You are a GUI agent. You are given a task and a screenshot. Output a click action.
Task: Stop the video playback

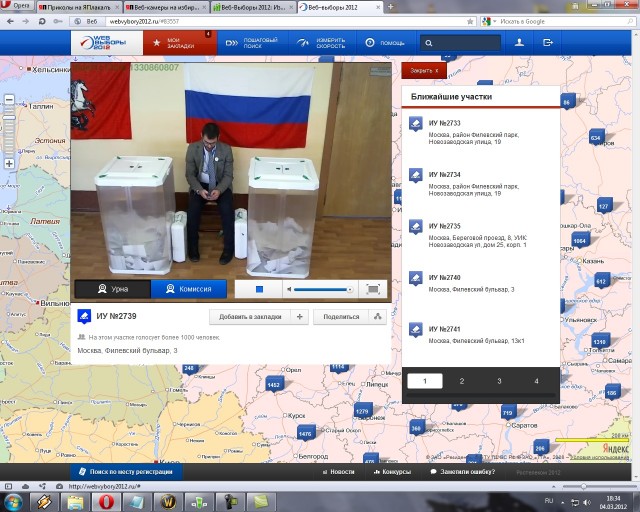click(259, 289)
